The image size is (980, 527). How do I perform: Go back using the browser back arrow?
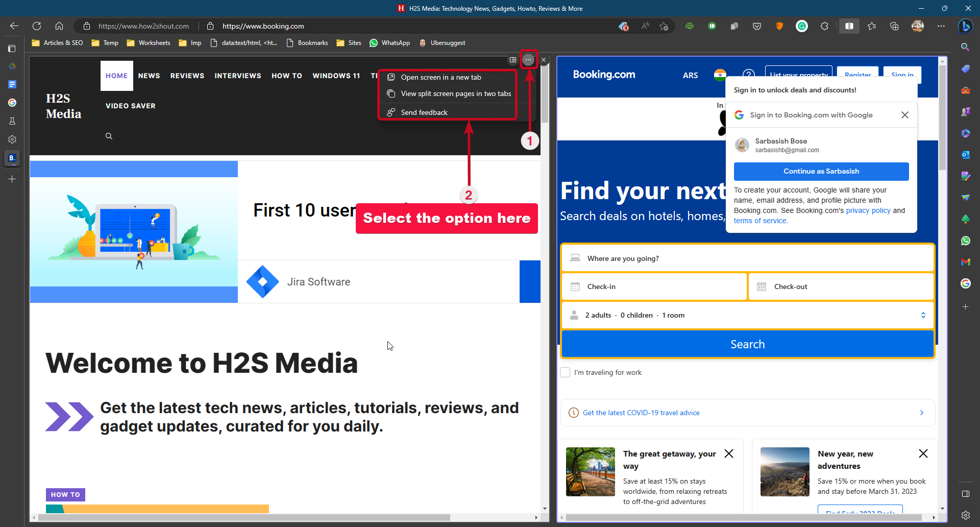(14, 26)
